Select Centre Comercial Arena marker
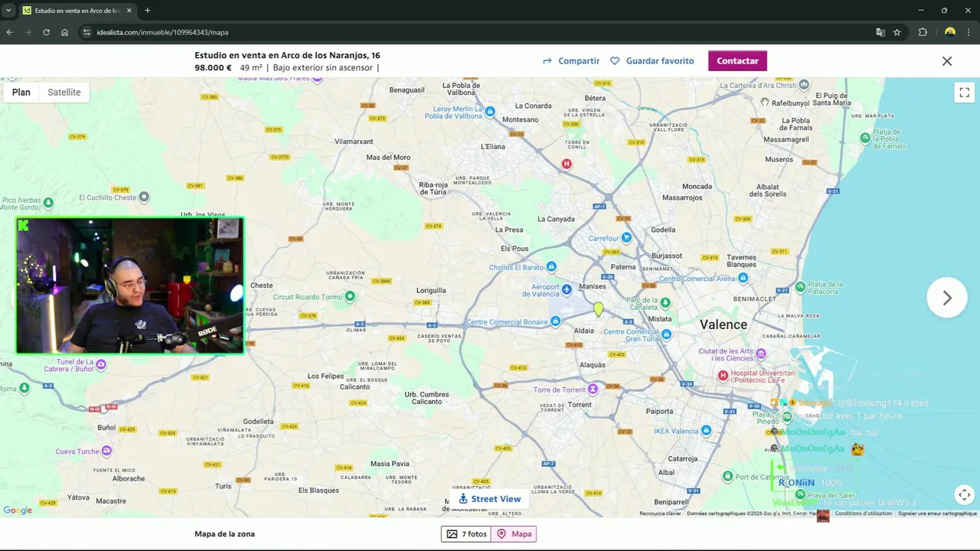This screenshot has height=551, width=980. 743,278
